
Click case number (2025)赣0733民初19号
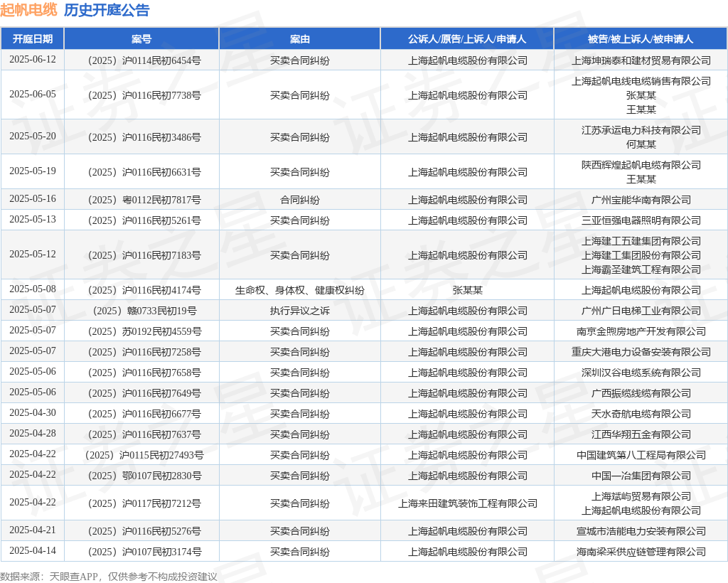pyautogui.click(x=145, y=311)
